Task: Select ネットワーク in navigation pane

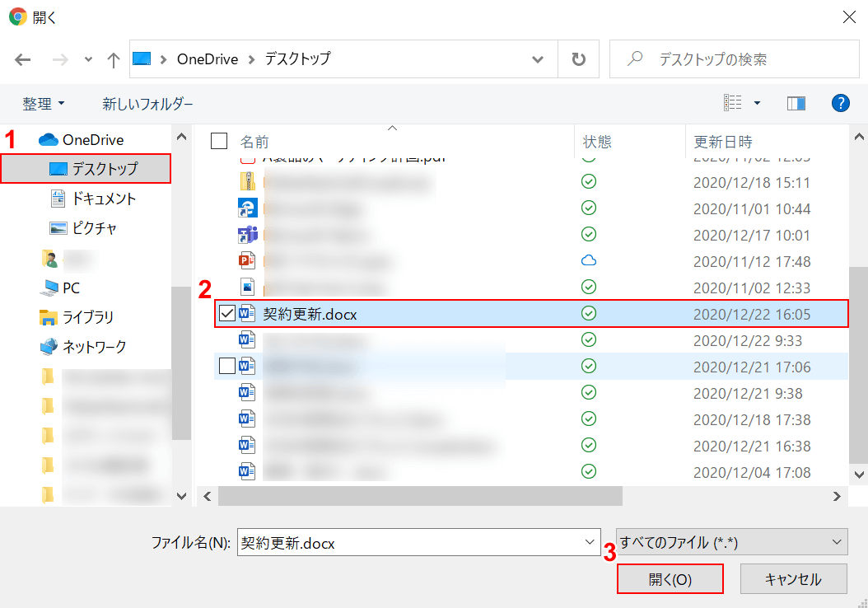Action: [83, 347]
